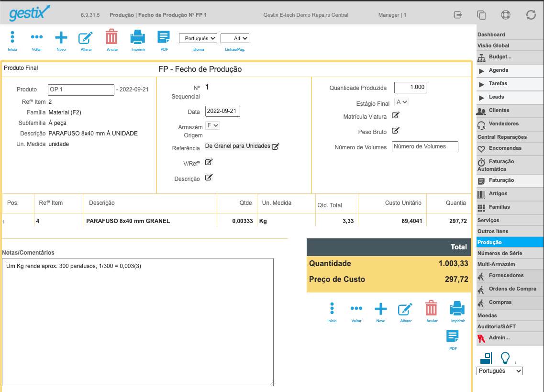Open Budget... in sidebar menu
Image resolution: width=544 pixels, height=392 pixels.
tap(510, 57)
